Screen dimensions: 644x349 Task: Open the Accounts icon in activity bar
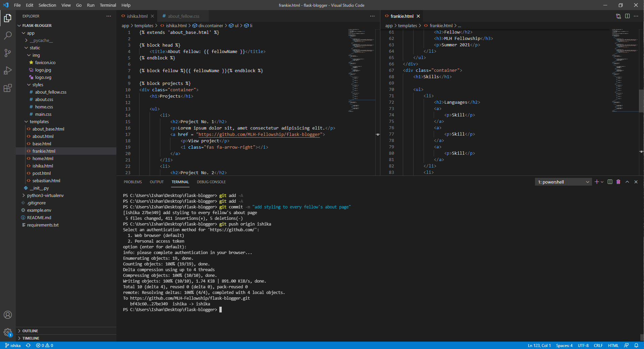8,315
